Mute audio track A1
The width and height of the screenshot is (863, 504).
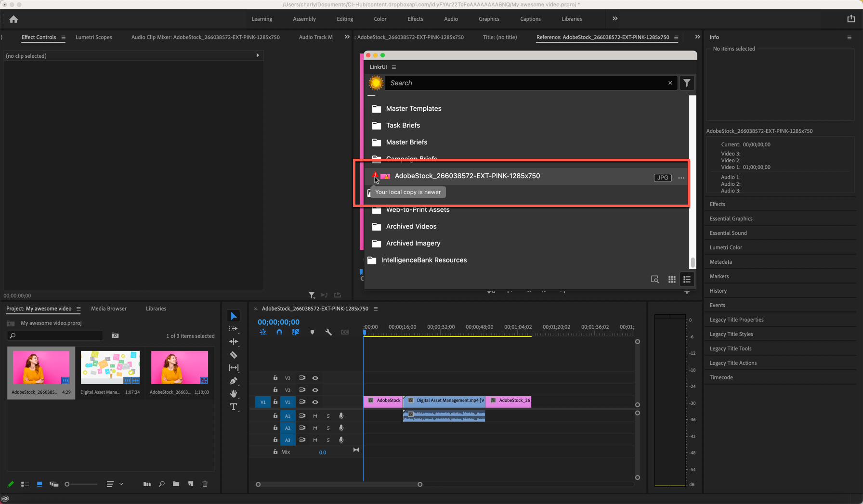pos(315,416)
